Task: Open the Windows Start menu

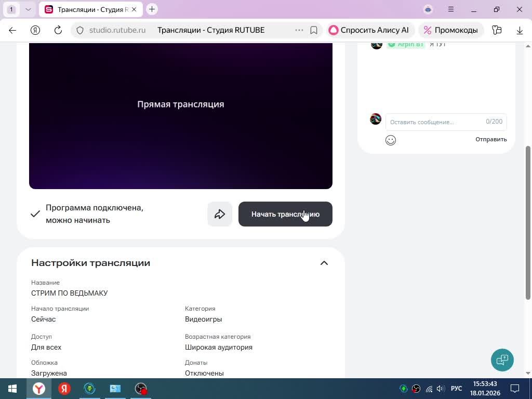Action: tap(12, 389)
